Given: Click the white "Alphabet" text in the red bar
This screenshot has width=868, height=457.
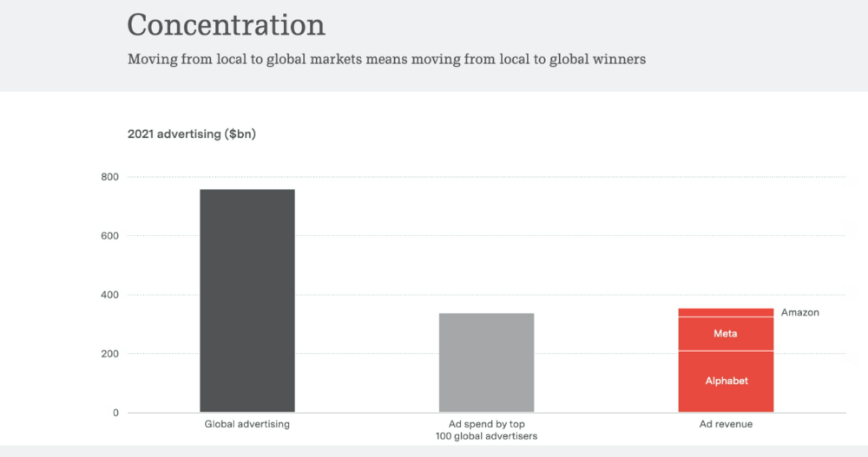Looking at the screenshot, I should tap(727, 381).
